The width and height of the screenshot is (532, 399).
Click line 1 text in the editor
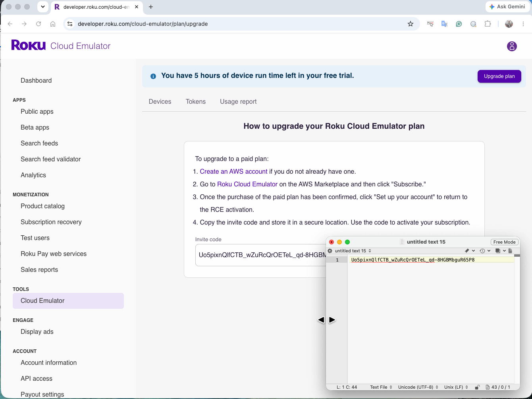(x=413, y=260)
